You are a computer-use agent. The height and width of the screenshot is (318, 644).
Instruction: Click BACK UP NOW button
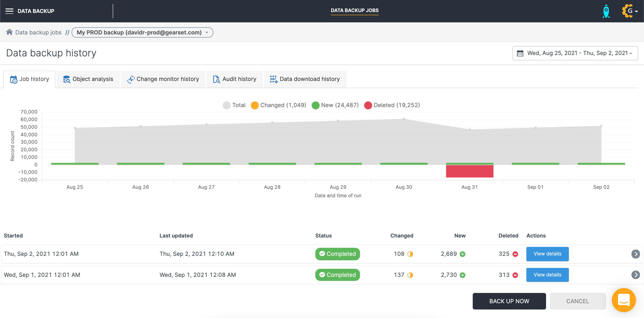pyautogui.click(x=509, y=301)
